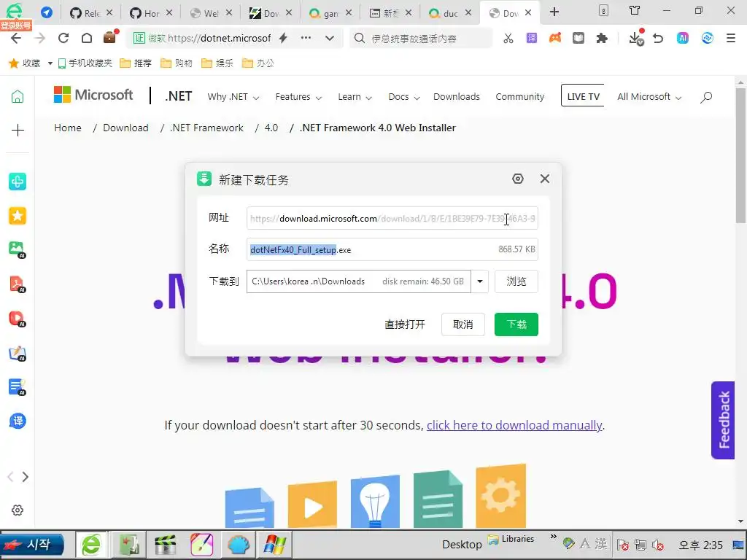The width and height of the screenshot is (747, 560).
Task: Go to Home breadcrumb link
Action: (68, 128)
